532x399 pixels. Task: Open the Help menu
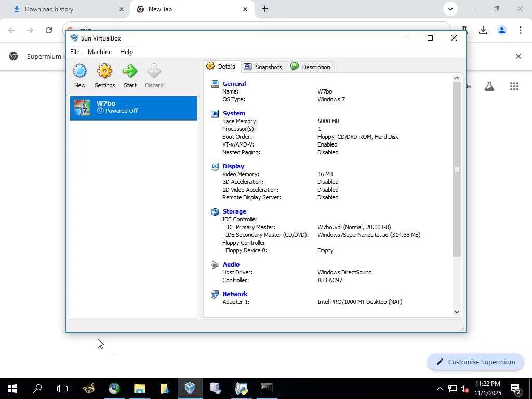pyautogui.click(x=126, y=52)
